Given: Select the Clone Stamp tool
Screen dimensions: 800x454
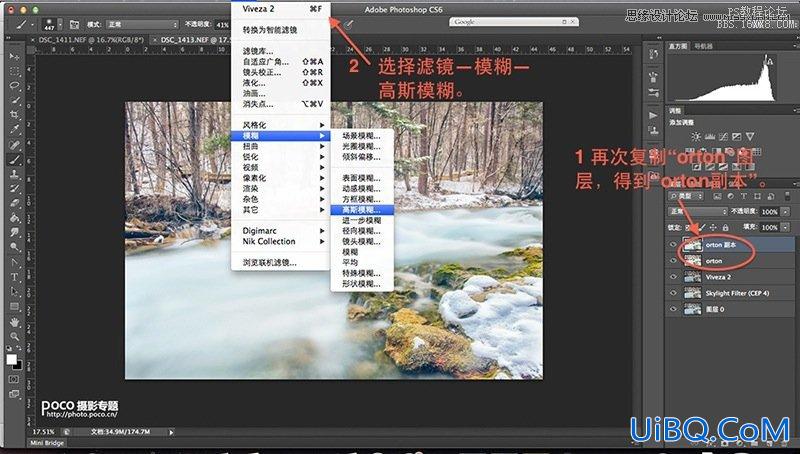Looking at the screenshot, I should (x=14, y=174).
